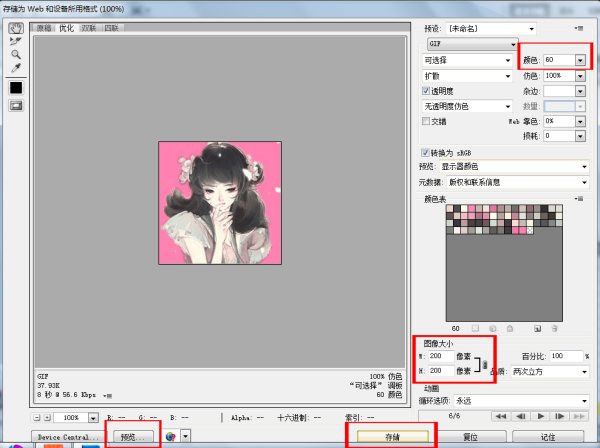Open the optimize panel flyout menu
Screen dimensions: 600x448
click(579, 28)
